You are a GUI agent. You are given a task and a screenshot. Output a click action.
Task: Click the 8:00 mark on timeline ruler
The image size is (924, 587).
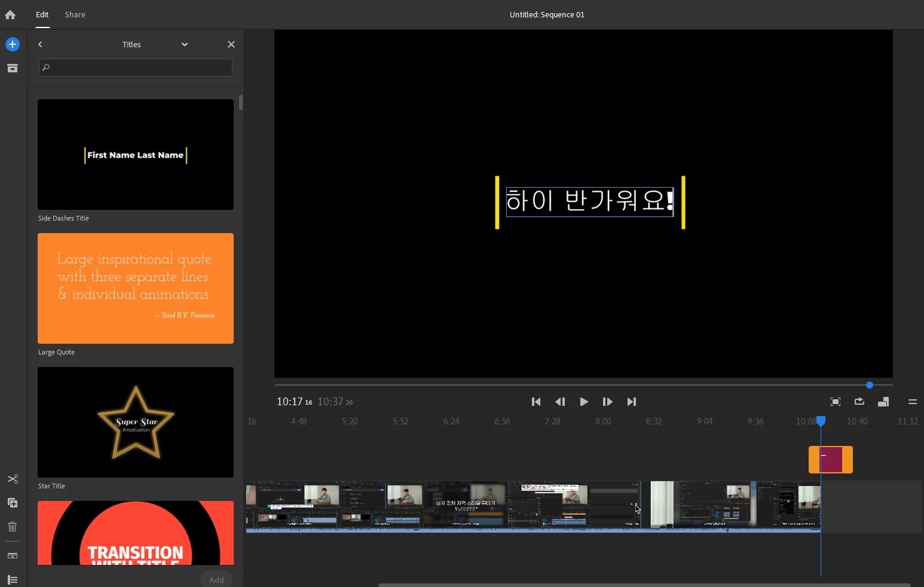603,421
